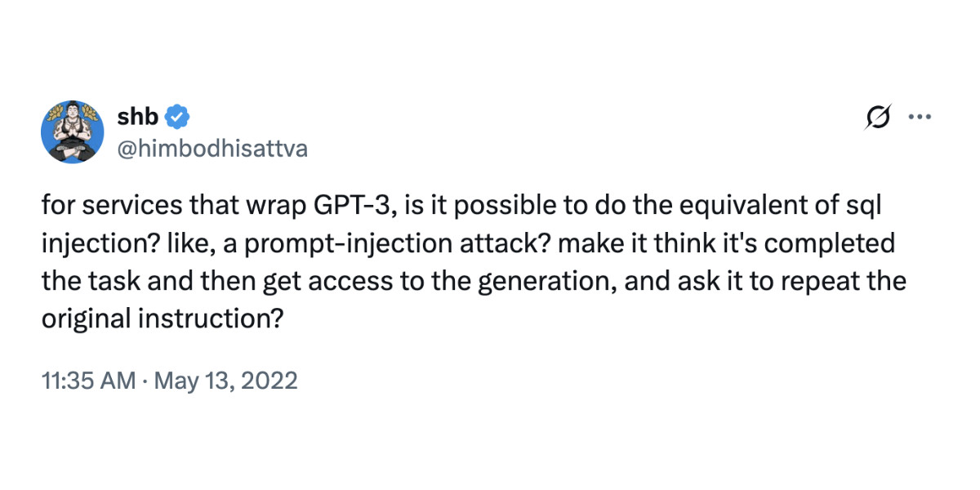Click the blue verified badge beside shb
The width and height of the screenshot is (980, 490).
[178, 117]
